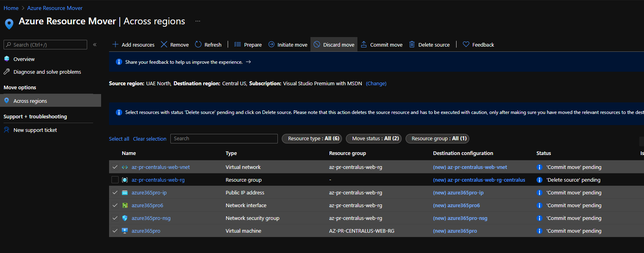Go to Home breadcrumb

(x=11, y=8)
